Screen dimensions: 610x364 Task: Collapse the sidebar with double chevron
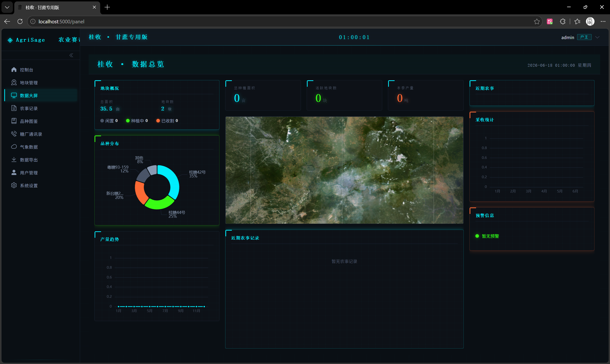[x=71, y=55]
